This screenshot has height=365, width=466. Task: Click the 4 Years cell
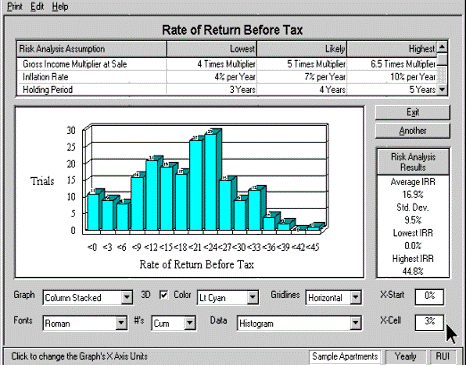(301, 90)
